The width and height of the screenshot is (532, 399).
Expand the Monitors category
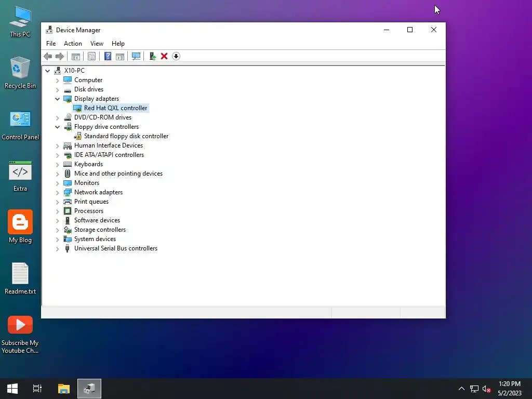[x=57, y=183]
